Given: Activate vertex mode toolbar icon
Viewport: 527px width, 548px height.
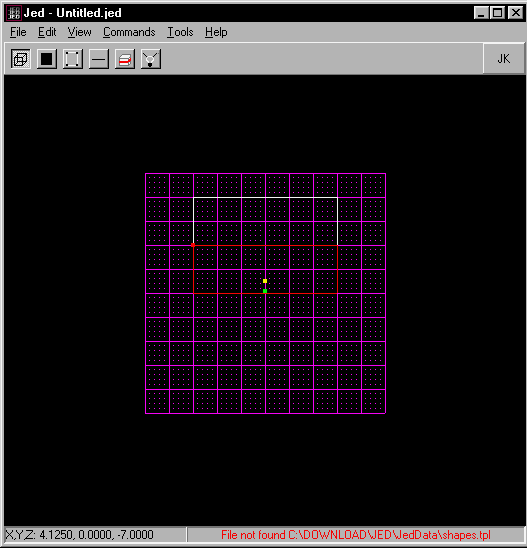Looking at the screenshot, I should (x=73, y=59).
